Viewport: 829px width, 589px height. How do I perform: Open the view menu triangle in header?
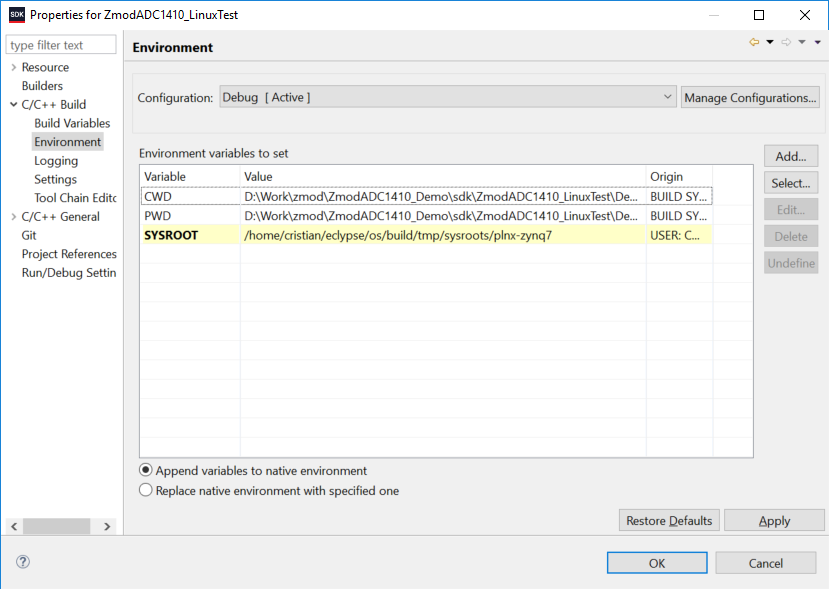click(x=817, y=42)
